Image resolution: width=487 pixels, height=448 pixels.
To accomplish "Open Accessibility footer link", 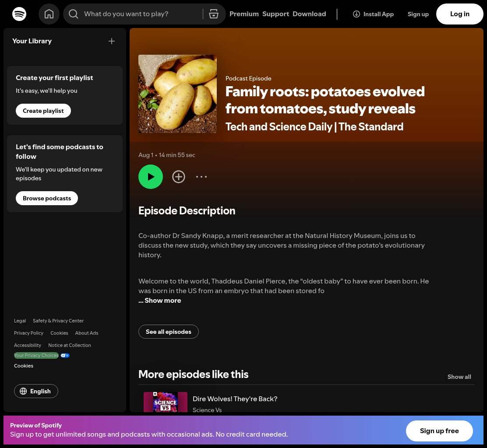I will click(28, 345).
